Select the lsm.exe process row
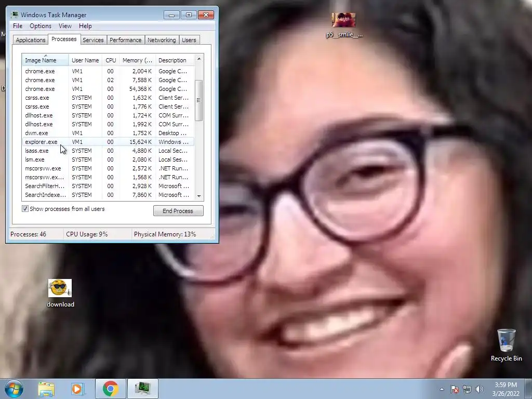 pos(108,159)
